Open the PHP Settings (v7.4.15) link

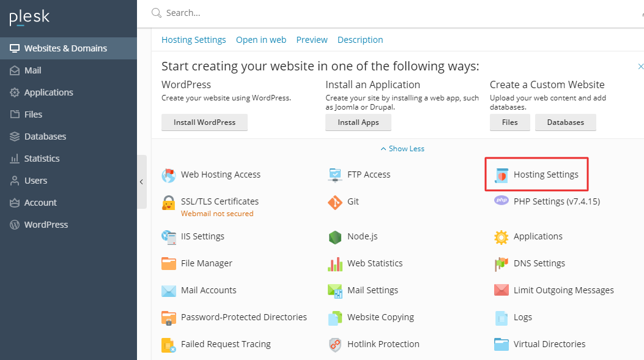[557, 201]
